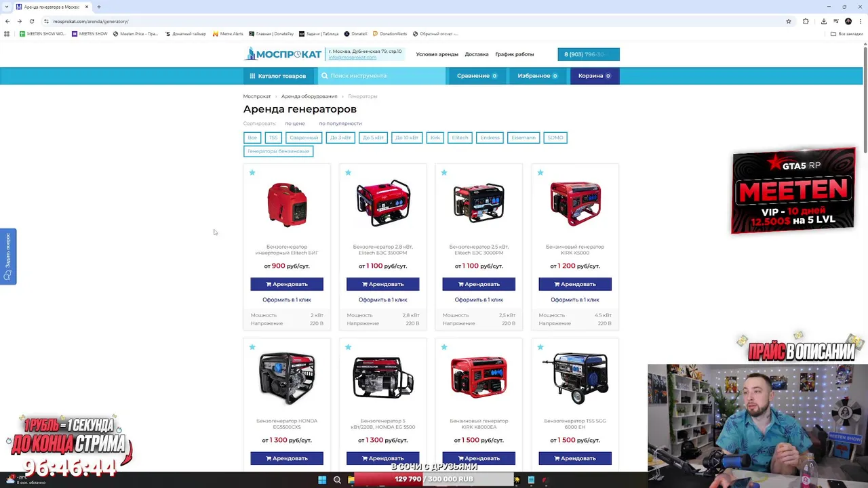Open browser downloads

pos(824,21)
